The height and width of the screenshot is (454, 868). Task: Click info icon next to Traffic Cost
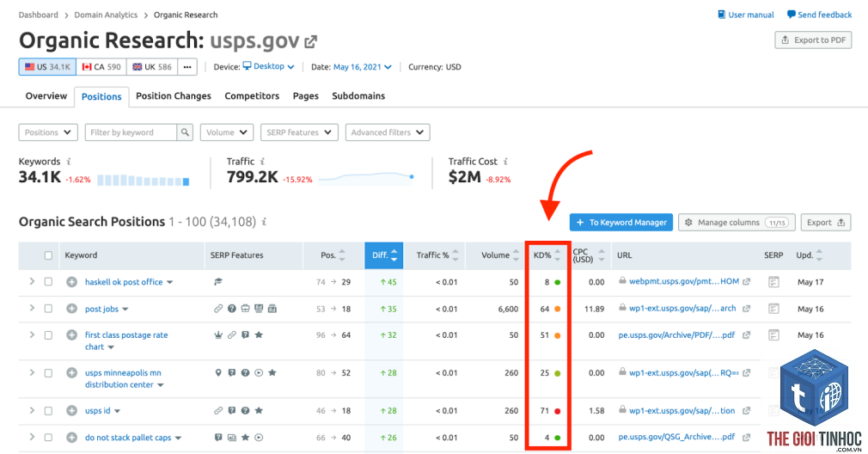point(505,161)
